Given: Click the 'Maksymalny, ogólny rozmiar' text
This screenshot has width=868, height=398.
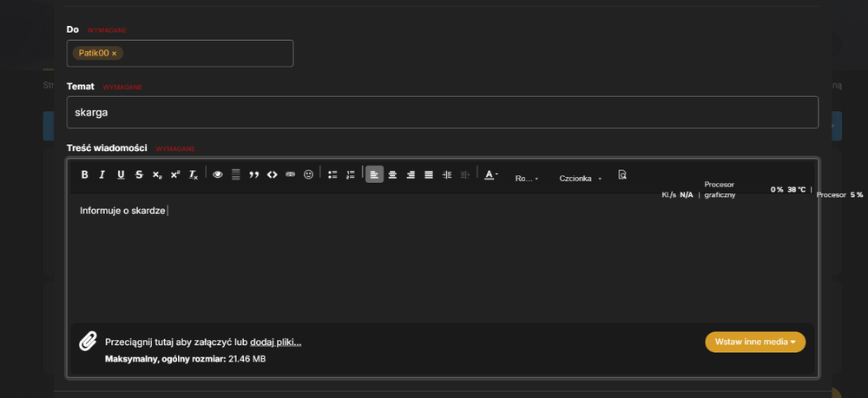Looking at the screenshot, I should [166, 359].
